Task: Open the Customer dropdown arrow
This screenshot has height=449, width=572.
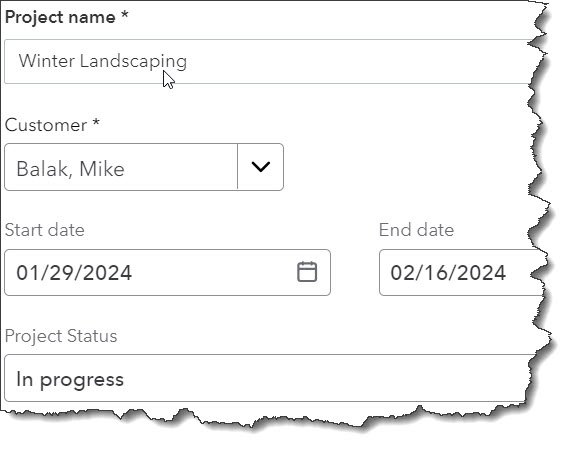Action: point(260,167)
